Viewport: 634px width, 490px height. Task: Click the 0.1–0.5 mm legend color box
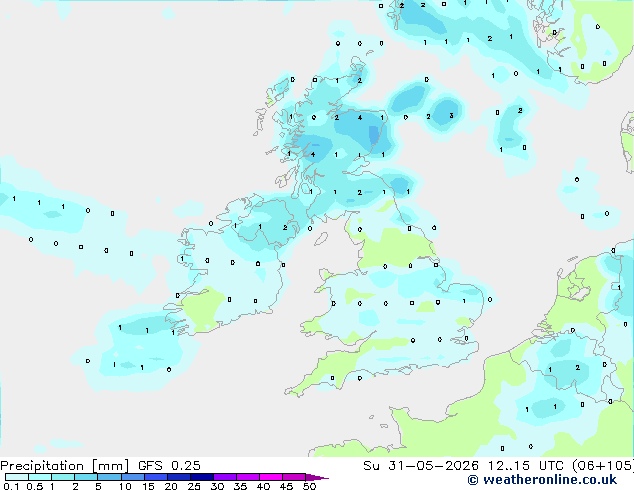point(17,477)
